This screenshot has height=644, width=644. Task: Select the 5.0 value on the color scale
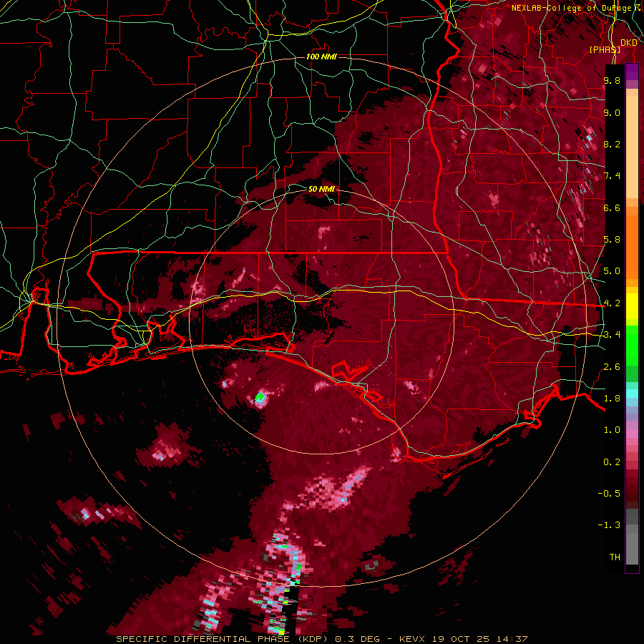tap(612, 271)
